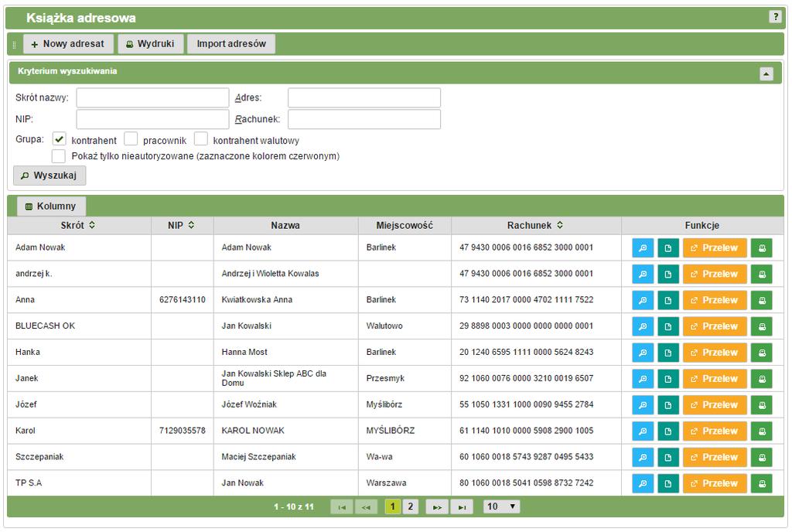Viewport: 792px width, 532px height.
Task: View details icon for andrzej k. row
Action: tap(643, 274)
